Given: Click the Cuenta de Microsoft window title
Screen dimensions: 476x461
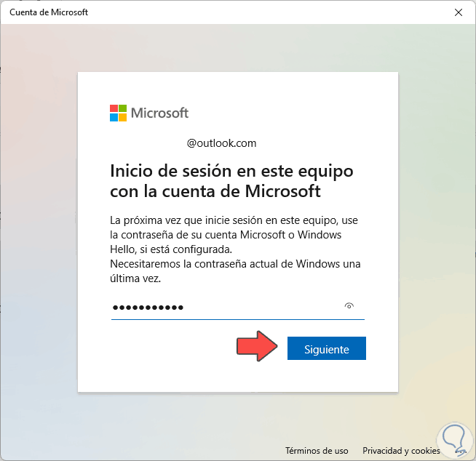Looking at the screenshot, I should tap(49, 12).
